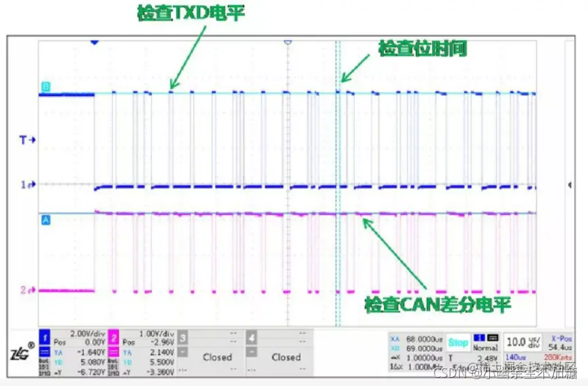
Task: Click channel 2 delta Y -3.380V reading
Action: point(160,372)
